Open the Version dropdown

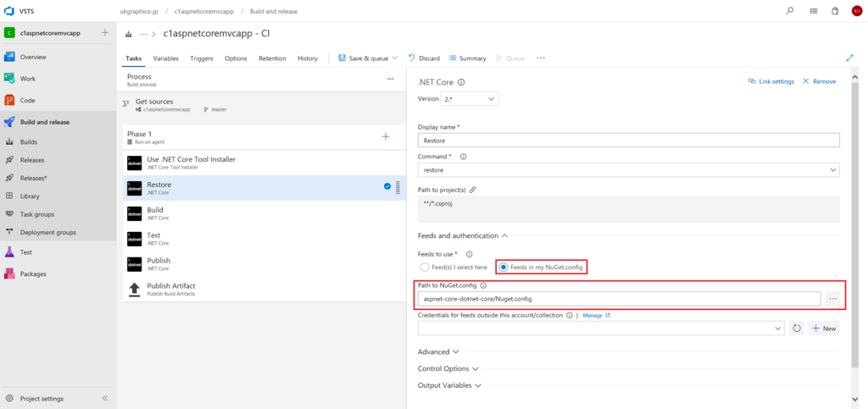469,99
